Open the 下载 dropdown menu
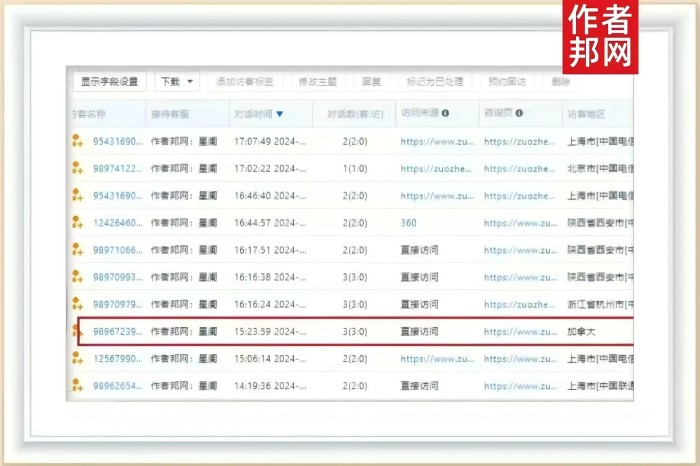The image size is (700, 466). pyautogui.click(x=177, y=82)
